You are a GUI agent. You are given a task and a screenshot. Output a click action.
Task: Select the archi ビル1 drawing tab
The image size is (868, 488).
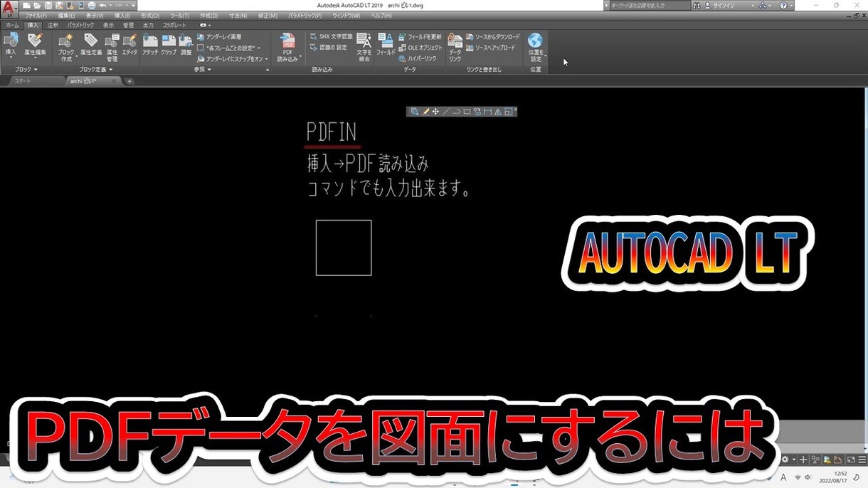click(x=92, y=81)
